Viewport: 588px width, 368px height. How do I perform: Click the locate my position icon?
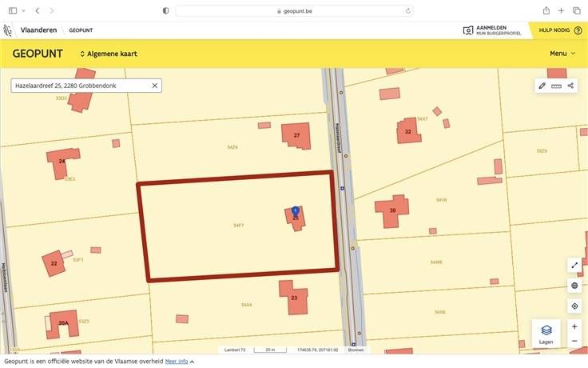coord(574,306)
